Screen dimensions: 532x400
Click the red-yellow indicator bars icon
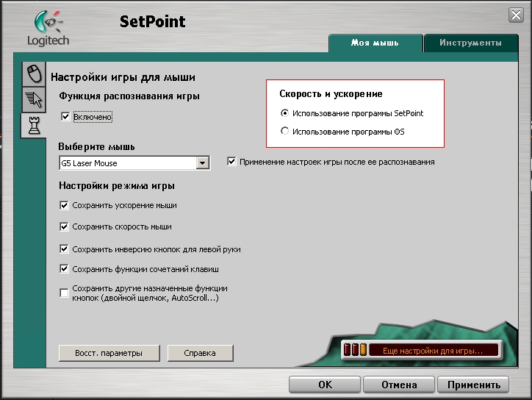pyautogui.click(x=355, y=349)
